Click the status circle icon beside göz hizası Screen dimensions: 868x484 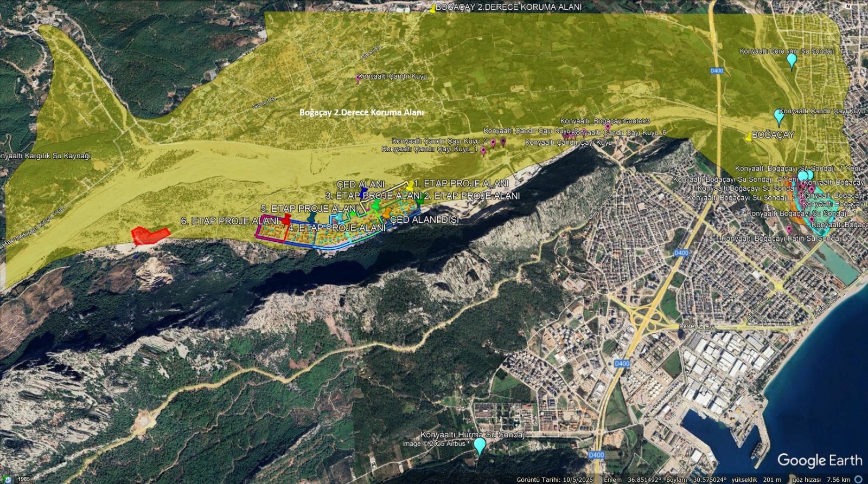point(858,480)
